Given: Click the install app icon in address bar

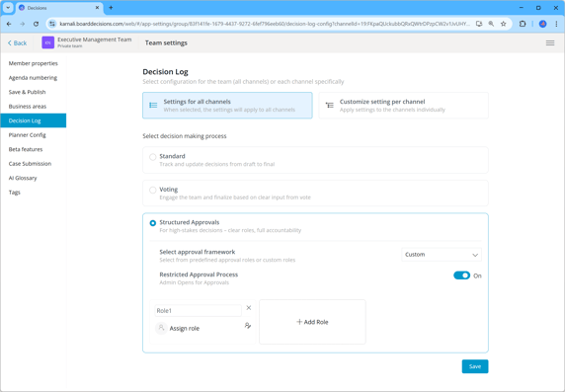Looking at the screenshot, I should click(479, 24).
